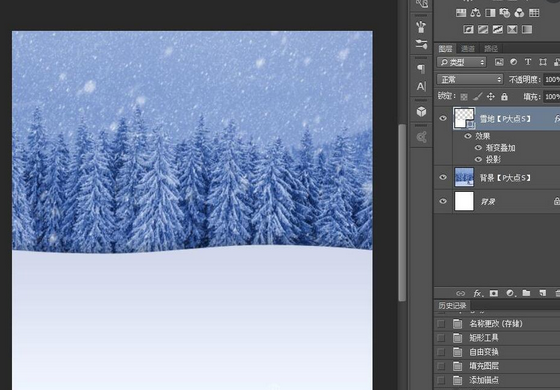Viewport: 560px width, 390px height.
Task: Add a Photo Filter adjustment
Action: [505, 13]
